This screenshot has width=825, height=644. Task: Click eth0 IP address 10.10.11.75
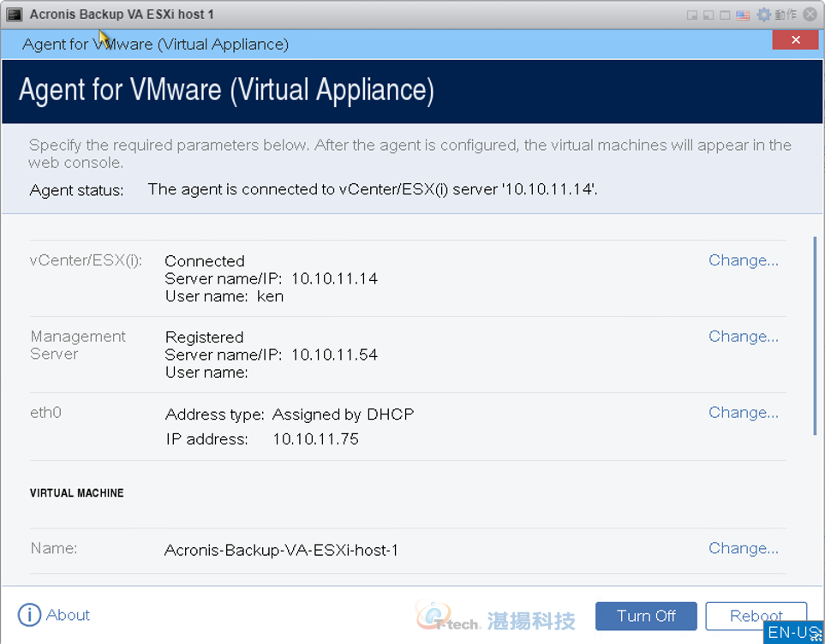(x=315, y=439)
